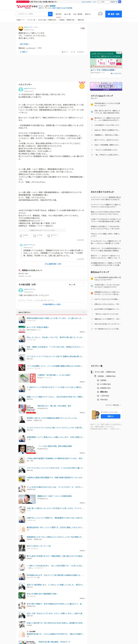Open the header 田辺洋一郎 account dropdown
Image resolution: width=138 pixels, height=644 pixels.
(x=114, y=2)
